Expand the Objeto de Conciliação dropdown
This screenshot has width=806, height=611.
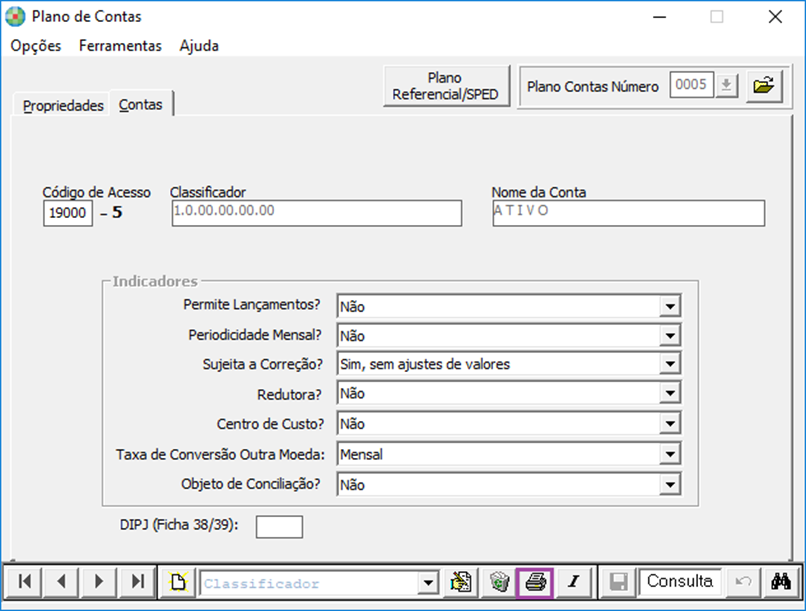point(670,485)
